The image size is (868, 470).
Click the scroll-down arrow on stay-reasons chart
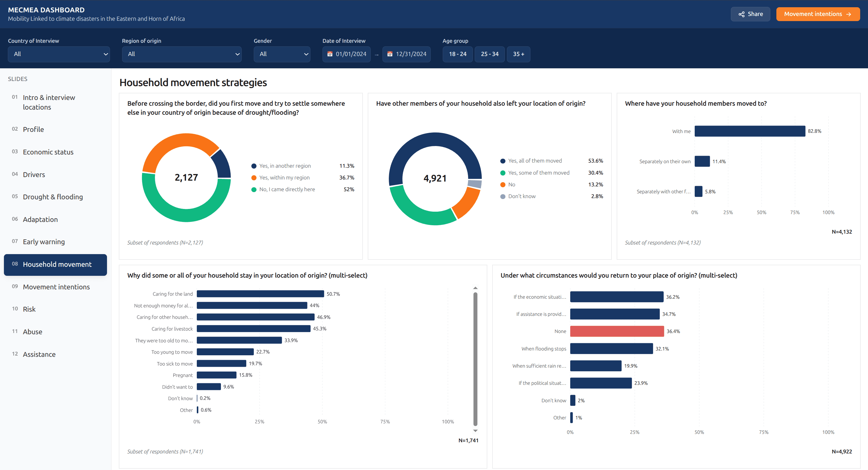tap(475, 431)
